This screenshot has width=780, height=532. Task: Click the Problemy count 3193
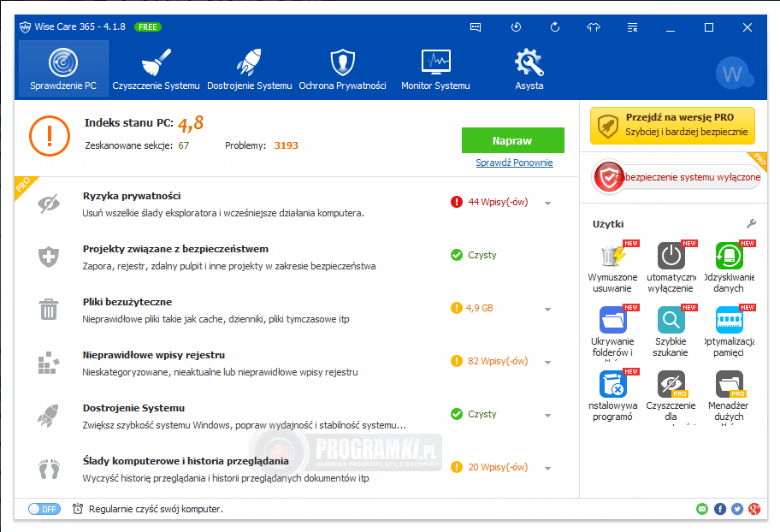pos(286,145)
